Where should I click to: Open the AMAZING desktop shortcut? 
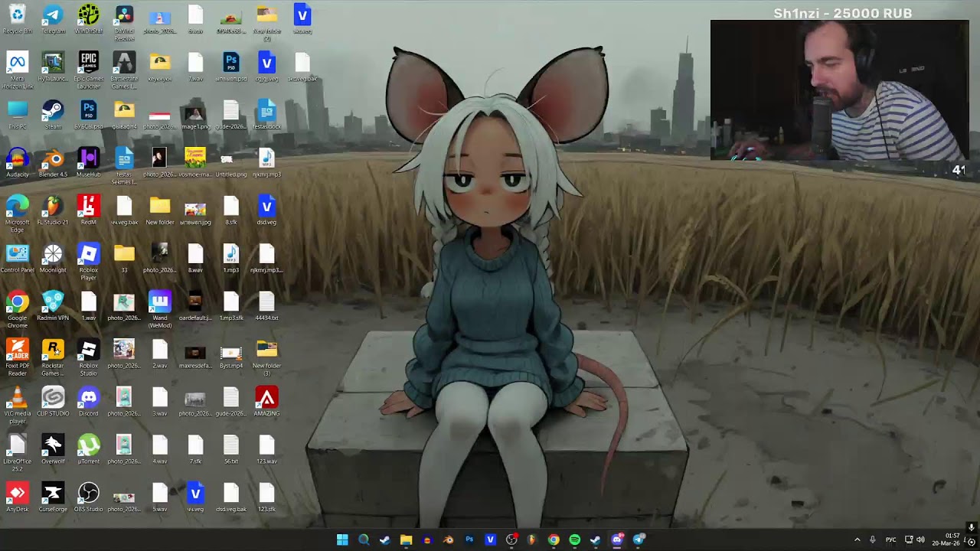coord(266,403)
